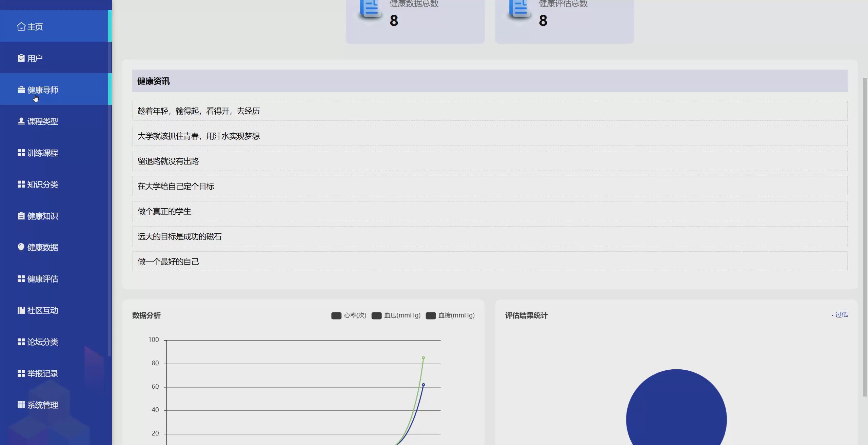The height and width of the screenshot is (445, 868).
Task: Click the document icon beside 健康知识
Action: (21, 216)
